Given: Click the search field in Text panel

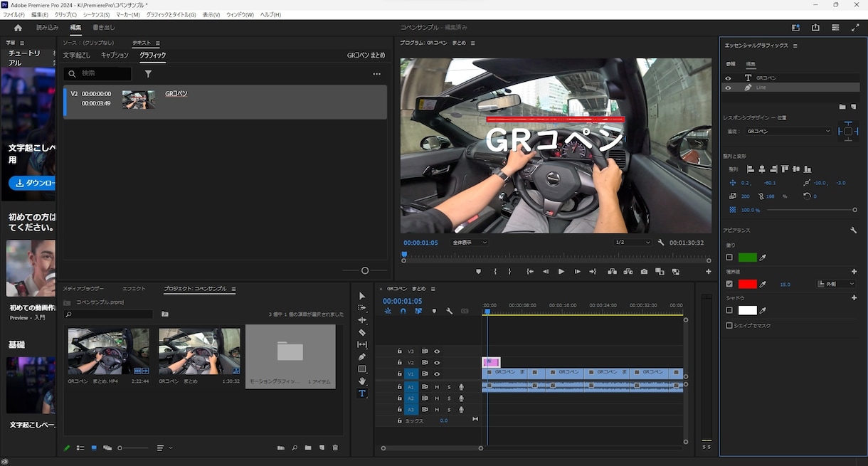Looking at the screenshot, I should [97, 73].
